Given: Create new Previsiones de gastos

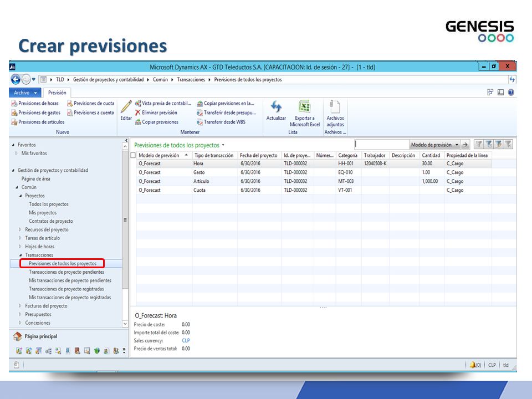Looking at the screenshot, I should (x=36, y=112).
